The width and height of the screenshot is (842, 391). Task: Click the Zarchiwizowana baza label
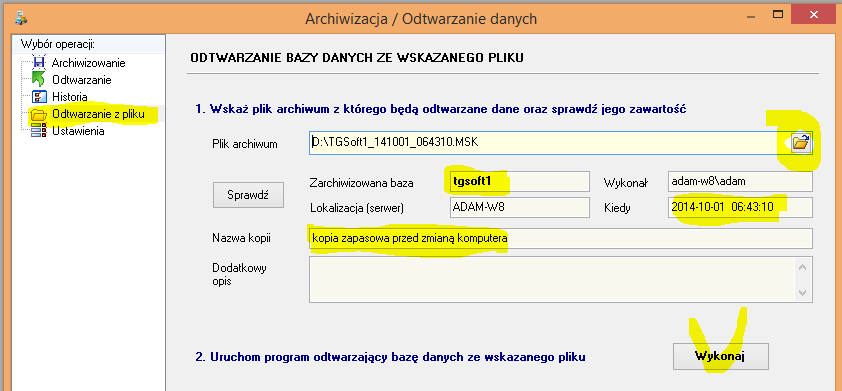[x=362, y=183]
